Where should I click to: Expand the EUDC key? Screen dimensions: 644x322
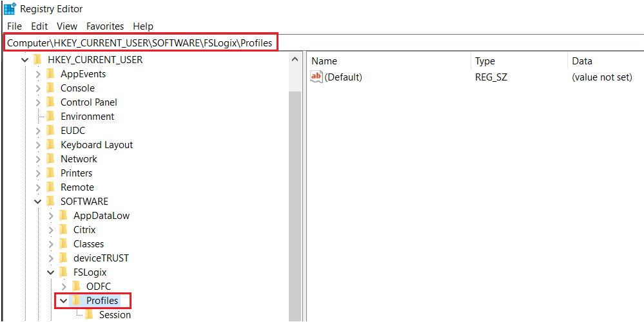click(38, 131)
